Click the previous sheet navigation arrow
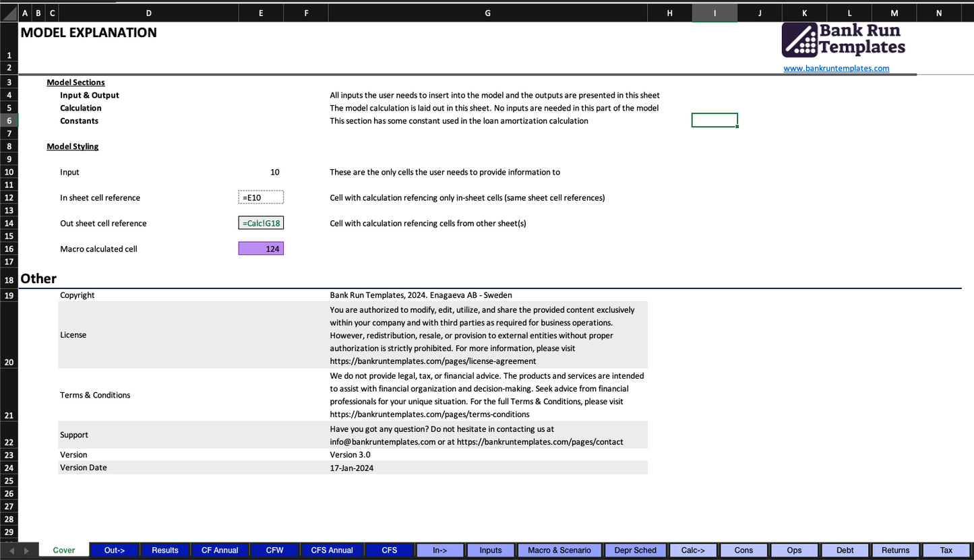Screen dimensions: 974x560 point(11,551)
